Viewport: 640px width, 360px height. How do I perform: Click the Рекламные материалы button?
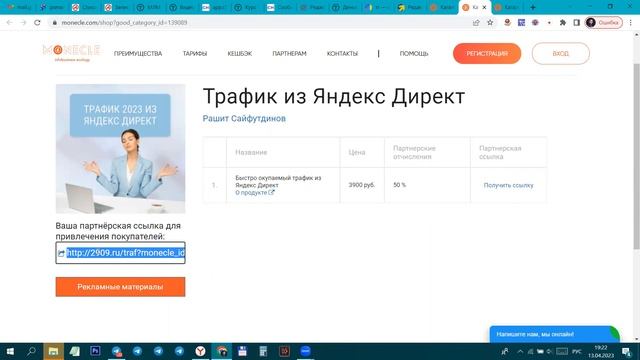pyautogui.click(x=120, y=287)
